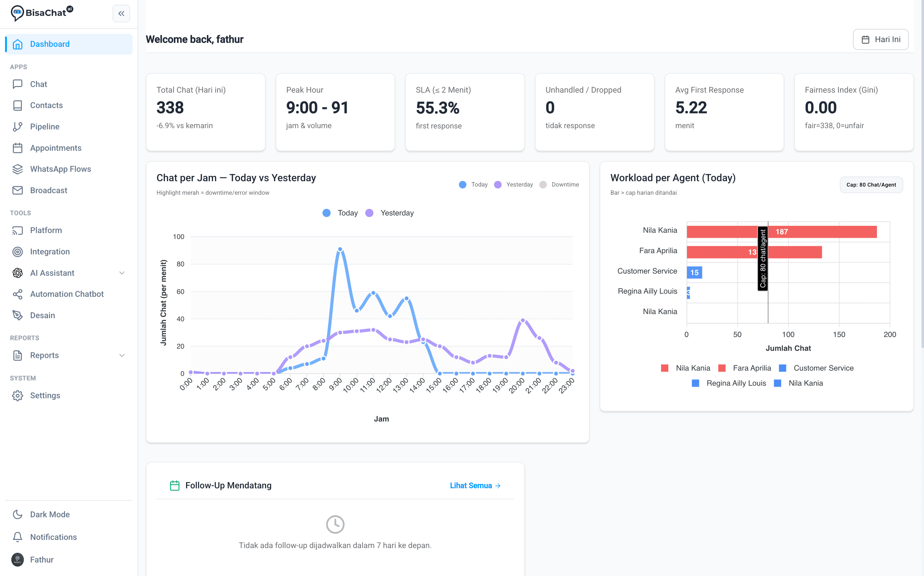Toggle Customer Service in workload legend

[816, 368]
